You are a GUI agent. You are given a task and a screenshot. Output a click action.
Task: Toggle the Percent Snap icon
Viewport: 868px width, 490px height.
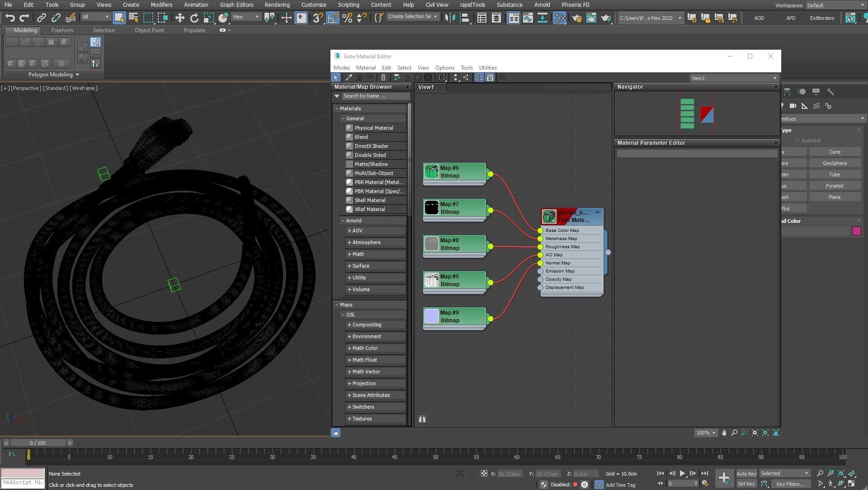(347, 18)
